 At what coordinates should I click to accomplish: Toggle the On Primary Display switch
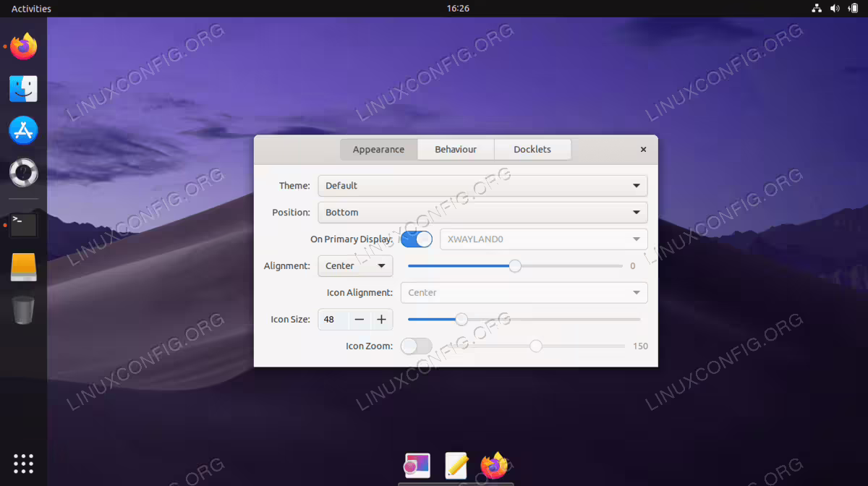pos(417,239)
